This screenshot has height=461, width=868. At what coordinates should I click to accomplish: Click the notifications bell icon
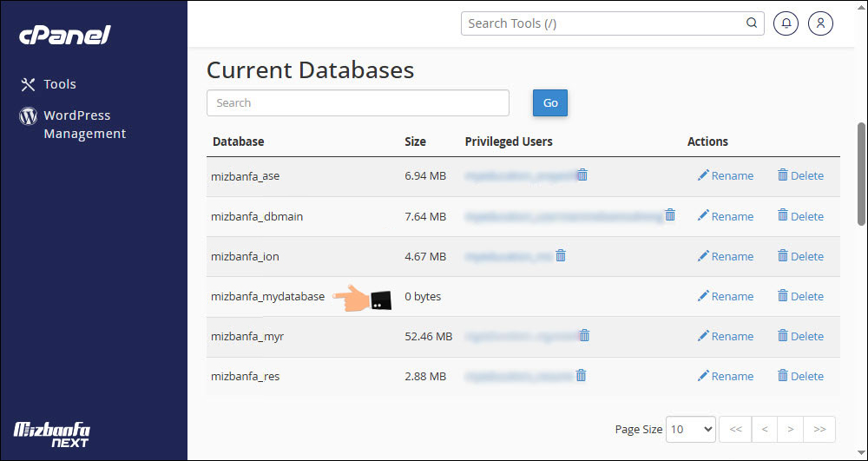point(786,23)
